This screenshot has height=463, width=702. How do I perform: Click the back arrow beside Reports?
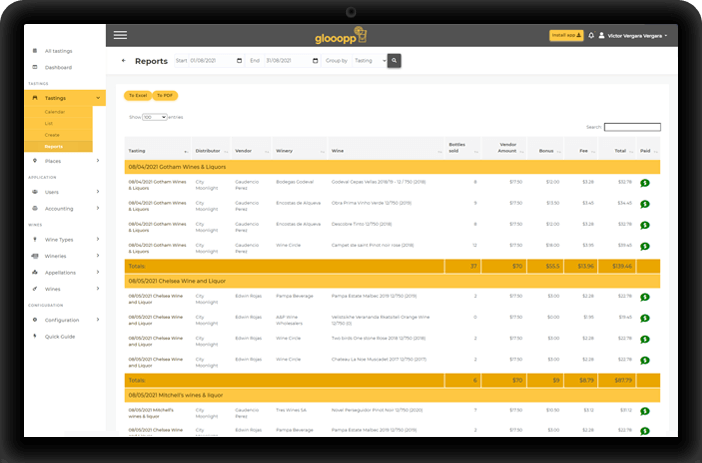click(123, 61)
